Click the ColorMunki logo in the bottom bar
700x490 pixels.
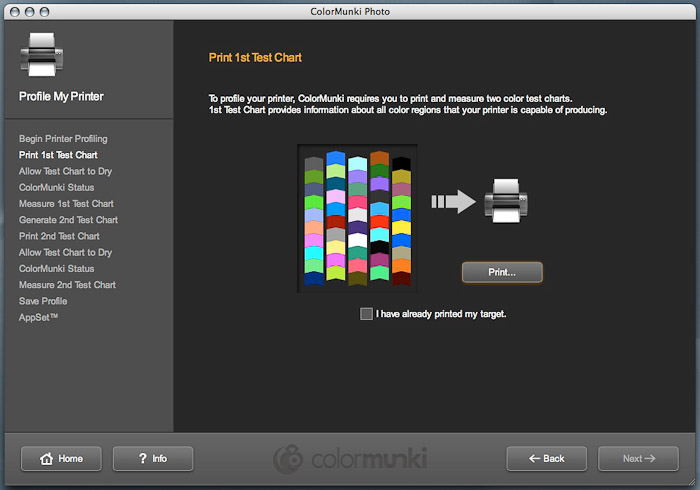pos(350,459)
